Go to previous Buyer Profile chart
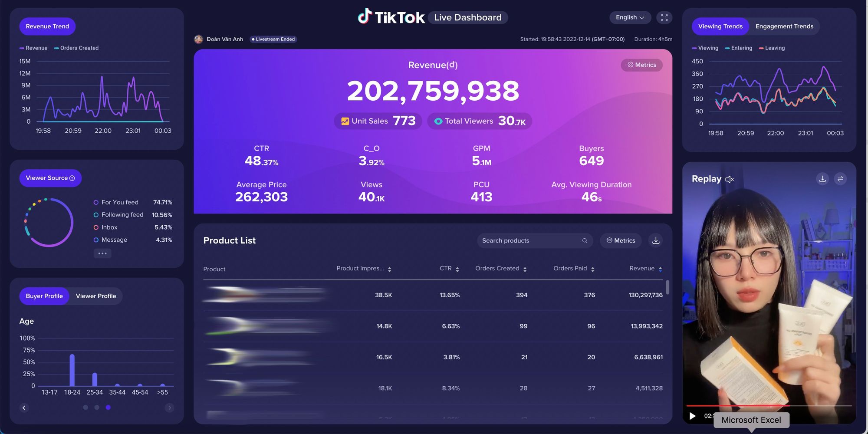Viewport: 868px width, 434px height. click(24, 408)
